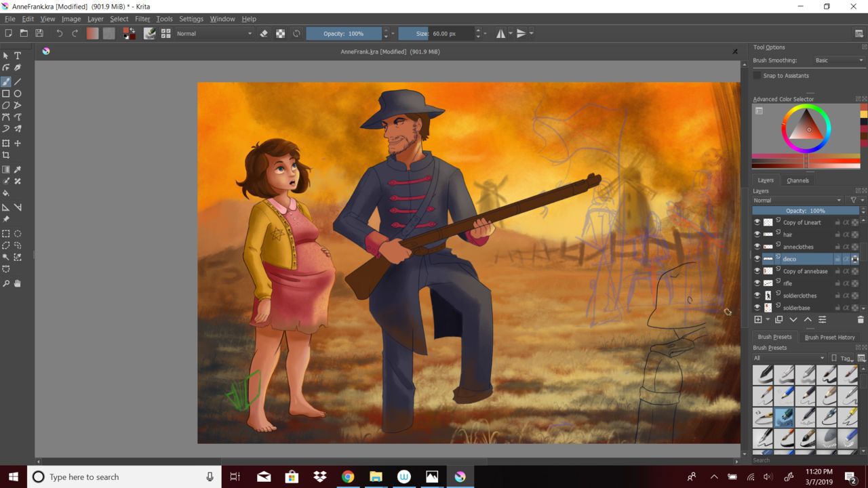Switch to Brush Preset History tab
The width and height of the screenshot is (868, 488).
tap(830, 337)
